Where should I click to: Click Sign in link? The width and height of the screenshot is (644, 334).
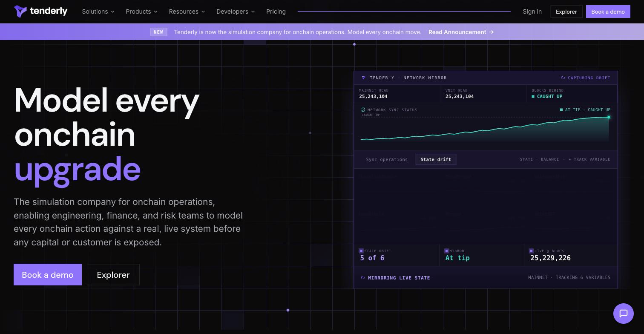coord(532,12)
